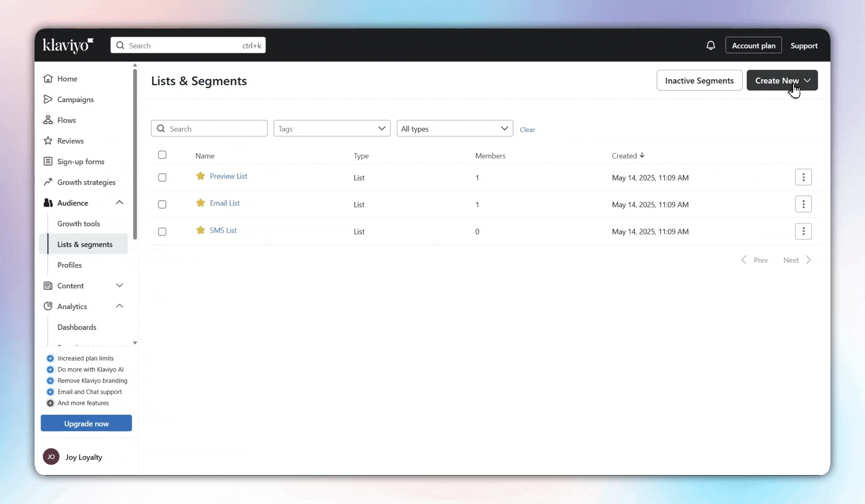Open the All types dropdown
This screenshot has height=504, width=865.
[454, 129]
